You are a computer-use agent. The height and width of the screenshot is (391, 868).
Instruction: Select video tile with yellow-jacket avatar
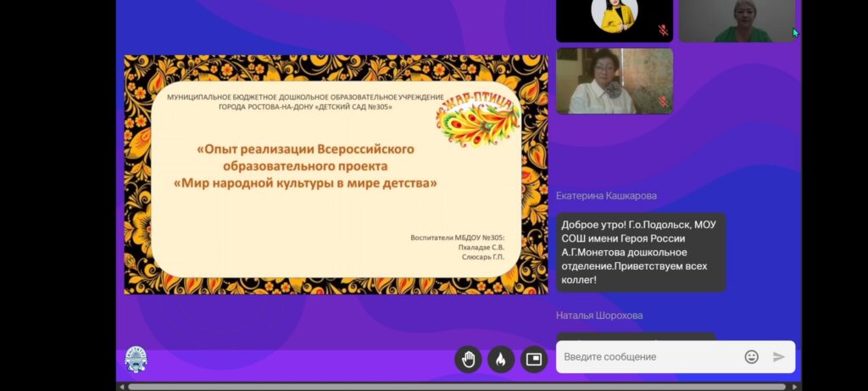pos(614,20)
